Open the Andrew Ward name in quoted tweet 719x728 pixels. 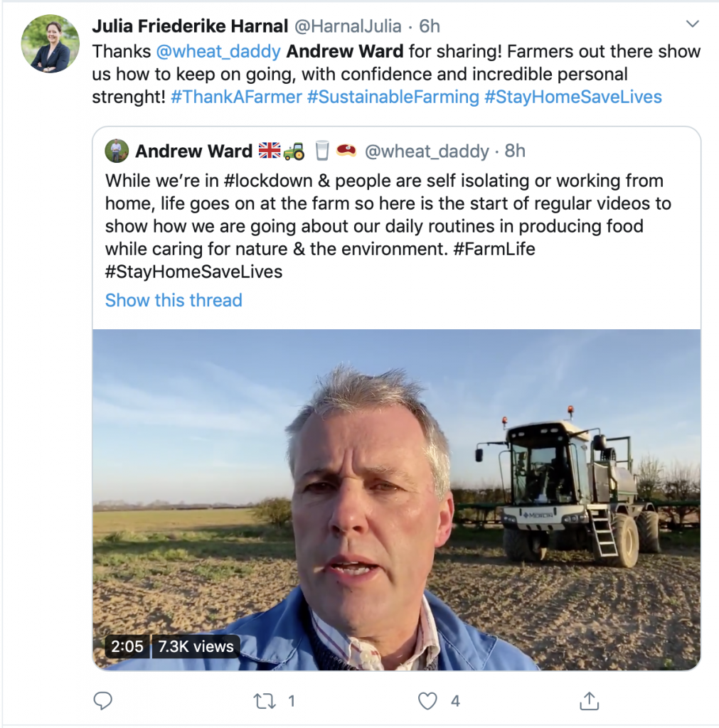193,151
